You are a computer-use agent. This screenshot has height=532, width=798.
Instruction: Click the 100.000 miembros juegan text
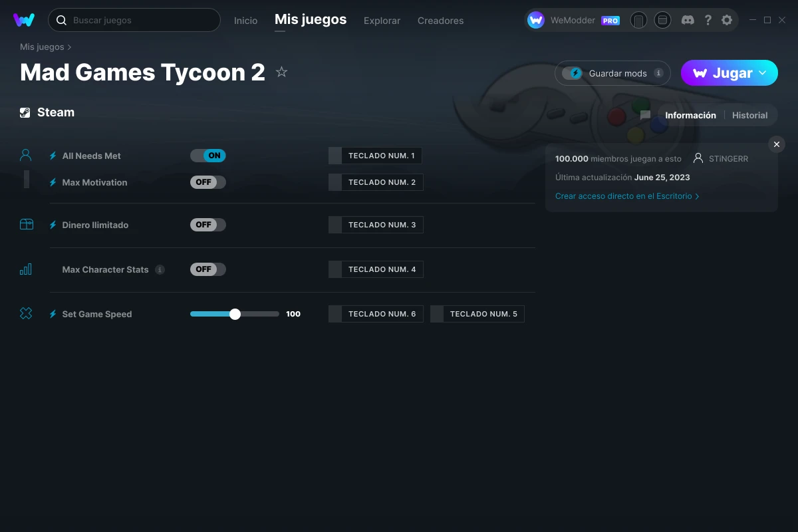coord(618,159)
